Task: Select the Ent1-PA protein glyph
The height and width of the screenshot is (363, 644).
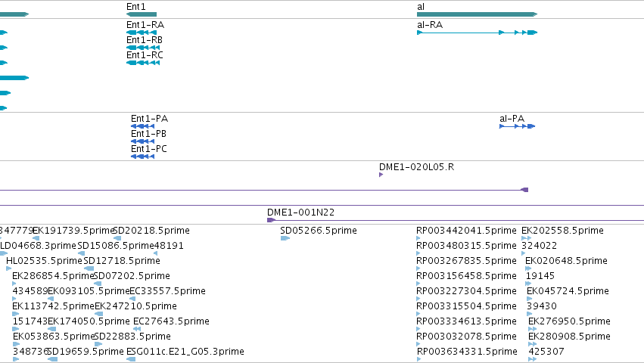Action: pyautogui.click(x=142, y=126)
